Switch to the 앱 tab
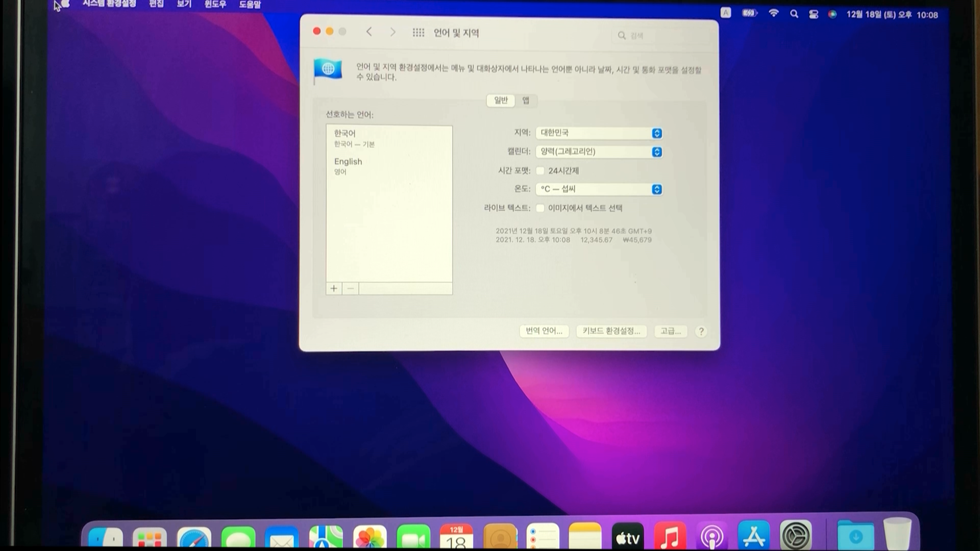Viewport: 980px width, 551px height. click(526, 101)
